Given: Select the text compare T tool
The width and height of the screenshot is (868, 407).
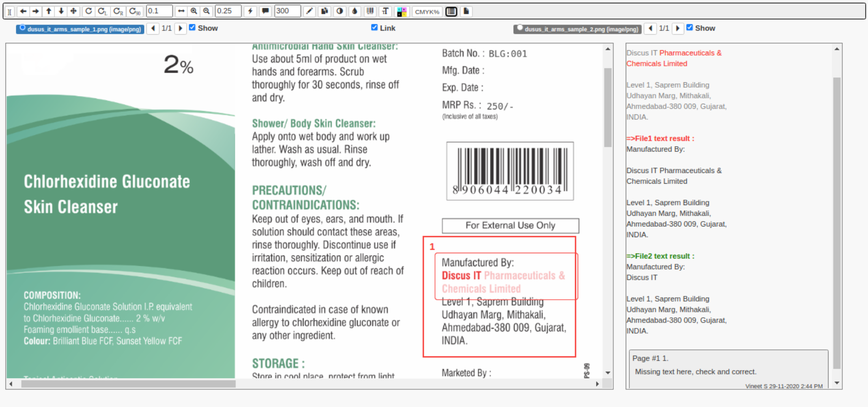Looking at the screenshot, I should coord(385,11).
